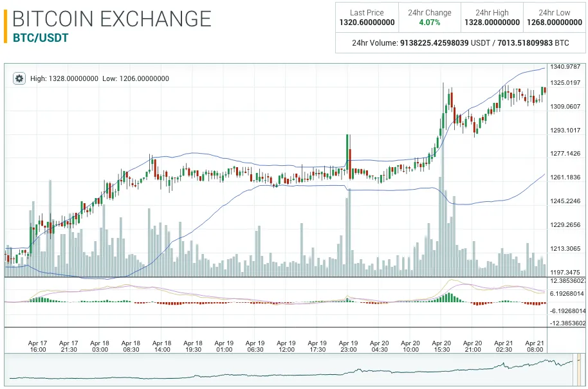Open chart settings gear icon

click(19, 78)
